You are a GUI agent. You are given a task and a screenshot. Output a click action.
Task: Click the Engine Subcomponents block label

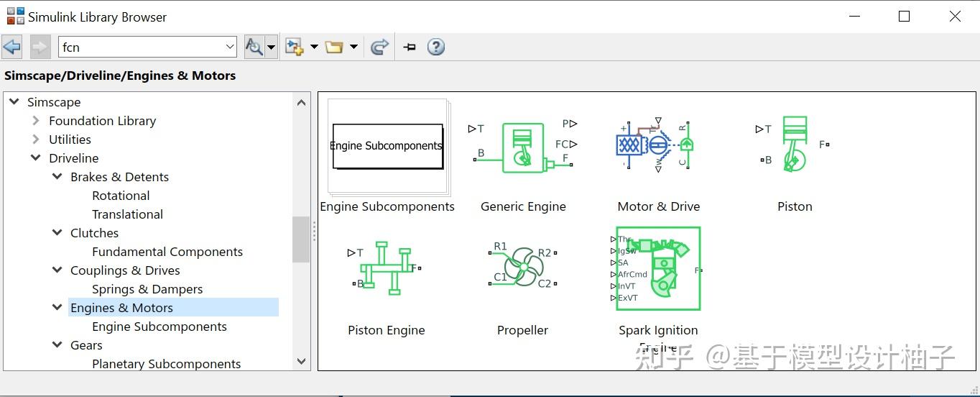[x=387, y=206]
